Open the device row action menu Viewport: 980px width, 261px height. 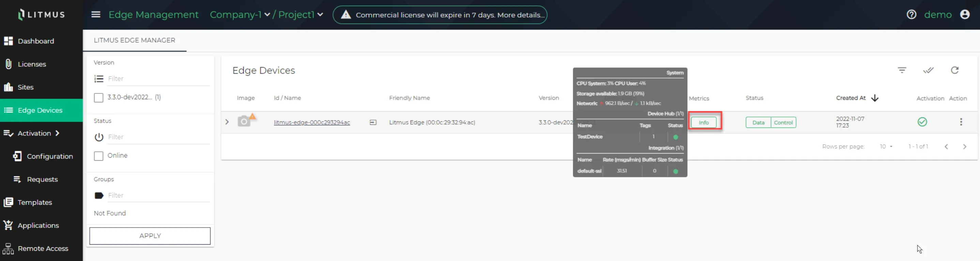(961, 122)
